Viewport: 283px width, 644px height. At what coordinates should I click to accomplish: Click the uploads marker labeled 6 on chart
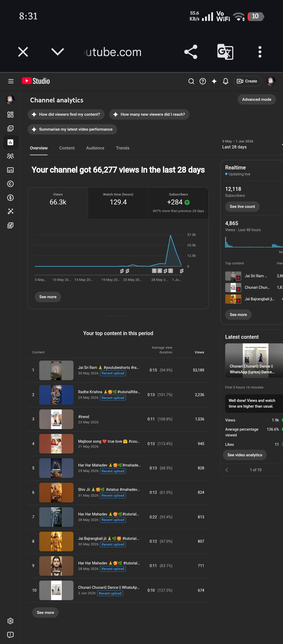point(160,271)
